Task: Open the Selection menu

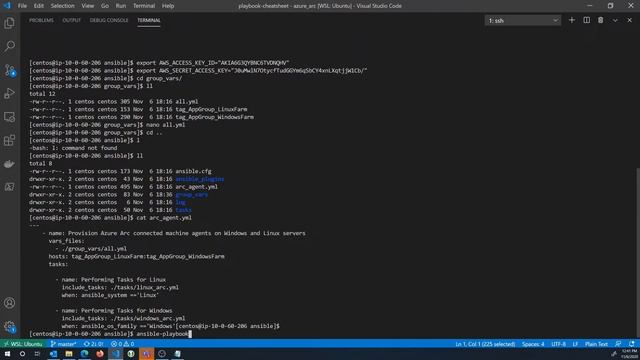Action: [x=62, y=6]
